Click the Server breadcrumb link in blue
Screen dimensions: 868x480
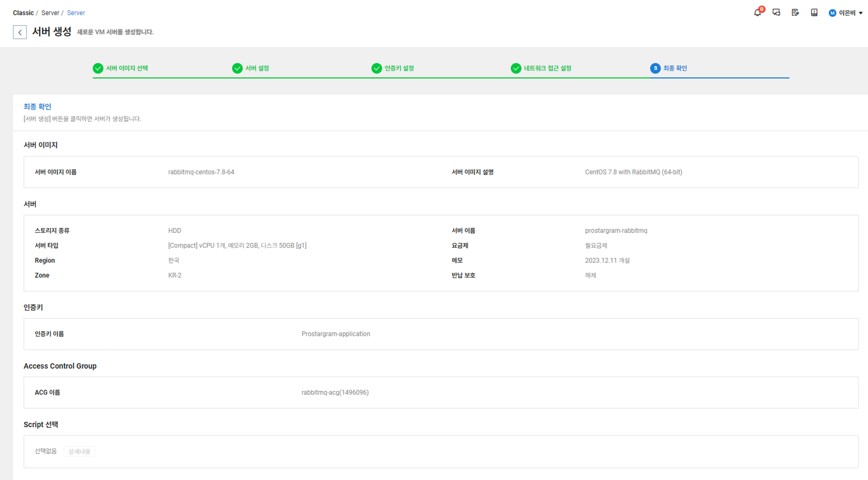coord(76,13)
